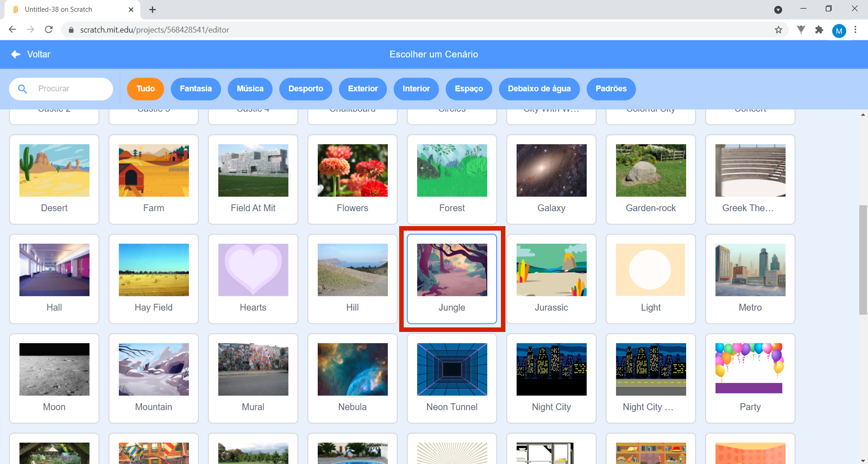
Task: Choose the Farm backdrop
Action: [x=154, y=180]
